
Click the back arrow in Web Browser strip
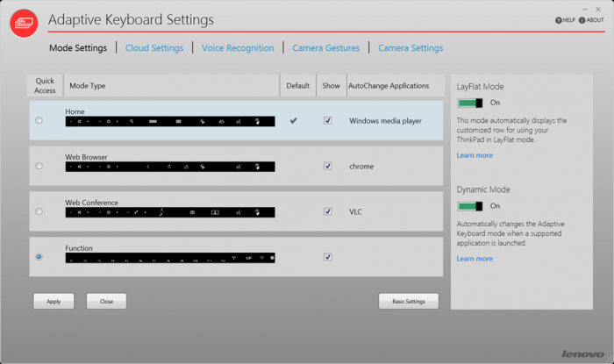[146, 167]
